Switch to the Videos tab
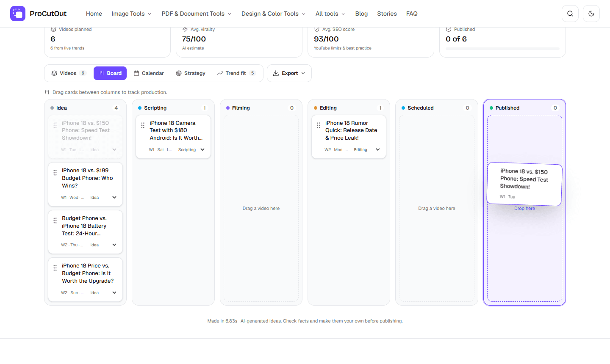This screenshot has height=364, width=610. click(x=68, y=73)
